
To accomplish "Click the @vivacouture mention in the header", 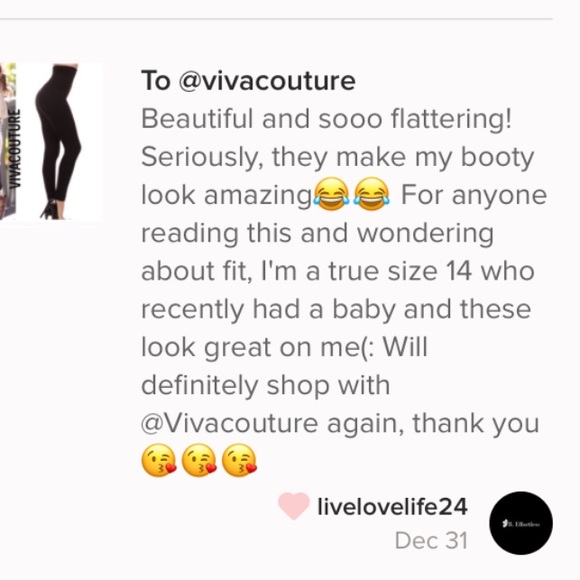I will (x=267, y=80).
